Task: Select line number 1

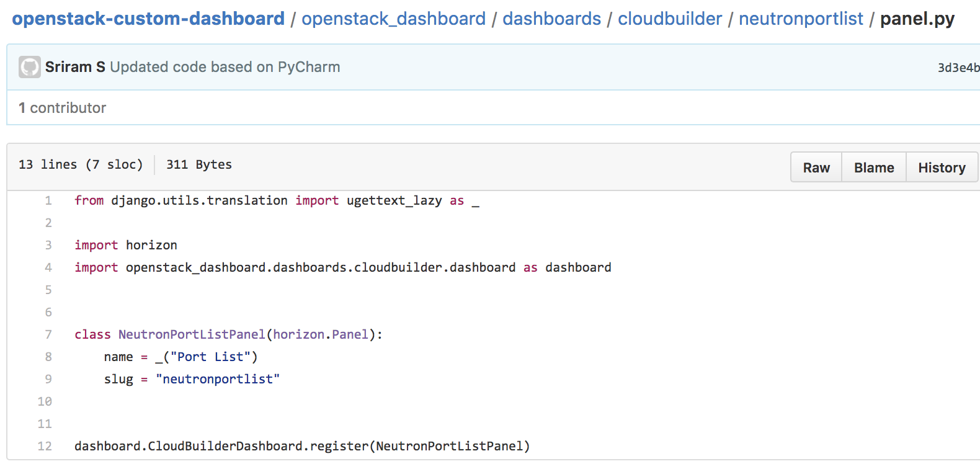Action: point(48,200)
